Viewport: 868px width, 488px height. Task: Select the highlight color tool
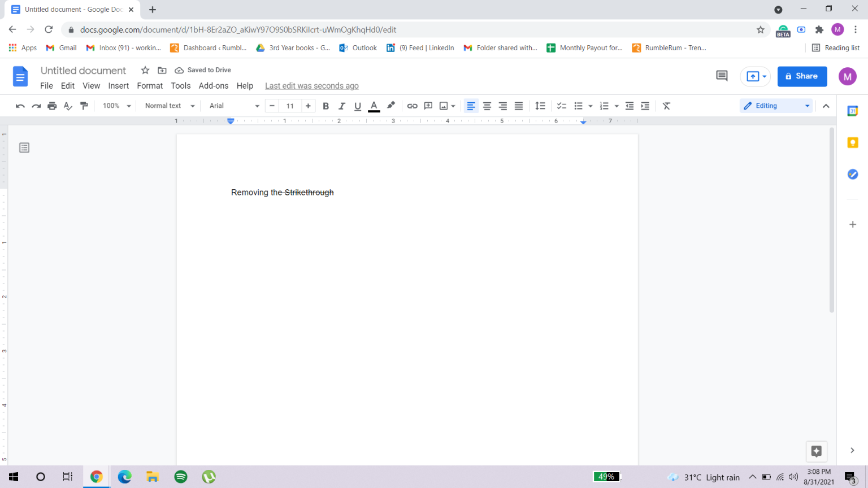coord(390,106)
